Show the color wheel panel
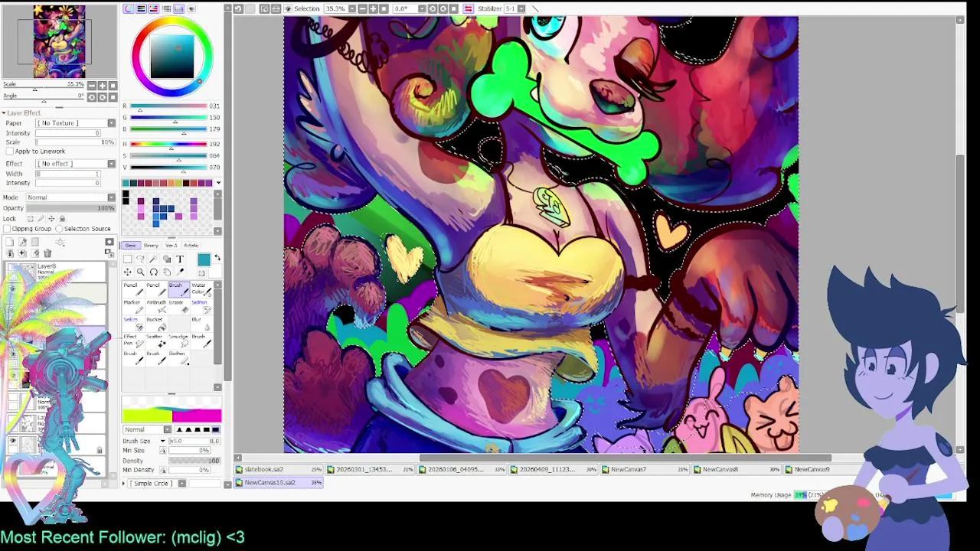980x551 pixels. click(128, 8)
